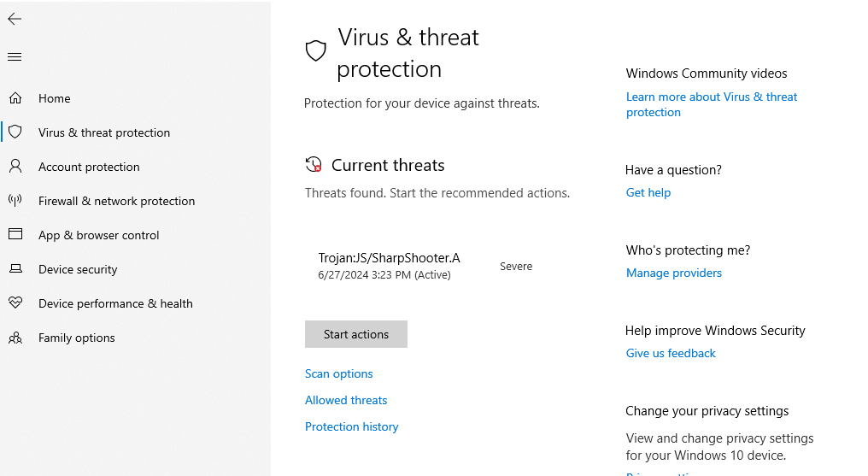The height and width of the screenshot is (476, 868).
Task: Open the Allowed threats link
Action: (346, 400)
